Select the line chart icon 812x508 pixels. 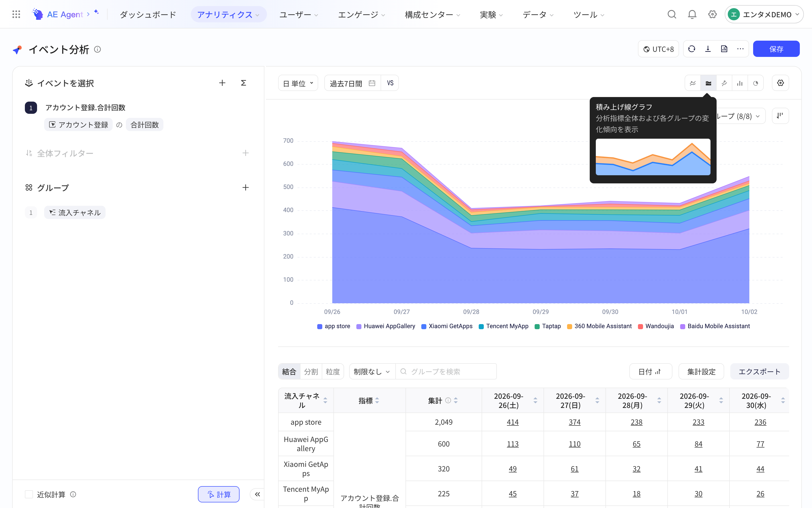tap(692, 83)
